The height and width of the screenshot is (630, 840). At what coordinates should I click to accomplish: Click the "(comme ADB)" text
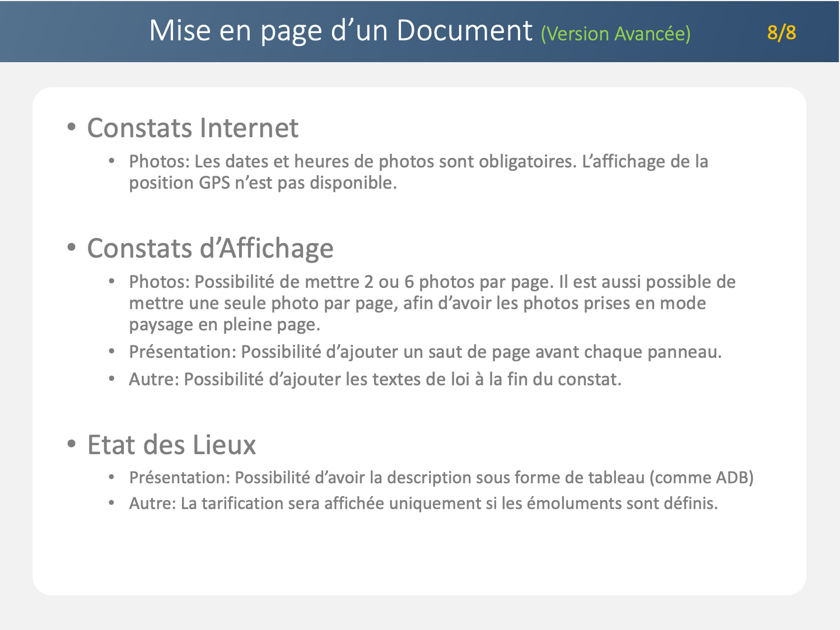point(702,478)
